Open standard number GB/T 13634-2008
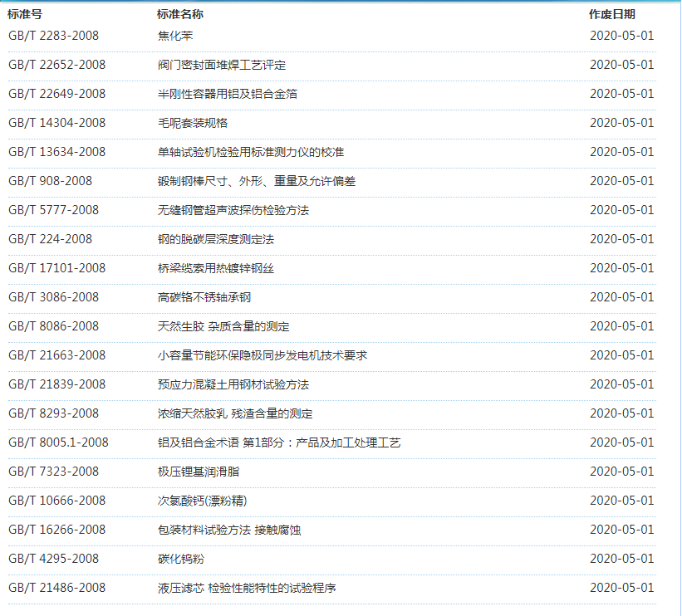Screen dimensions: 682x616 [56, 152]
